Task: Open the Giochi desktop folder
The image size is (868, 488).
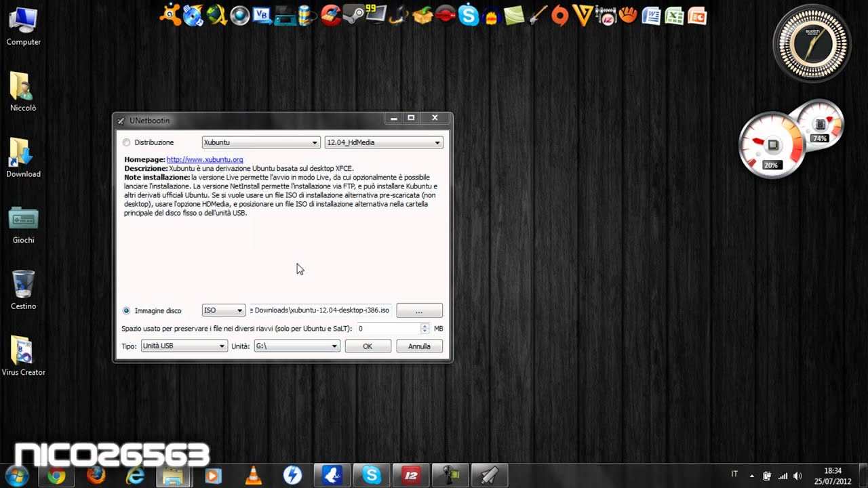Action: 23,224
